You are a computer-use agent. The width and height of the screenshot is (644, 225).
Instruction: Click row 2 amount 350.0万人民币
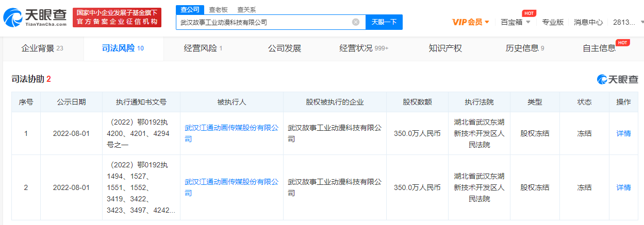coord(417,187)
